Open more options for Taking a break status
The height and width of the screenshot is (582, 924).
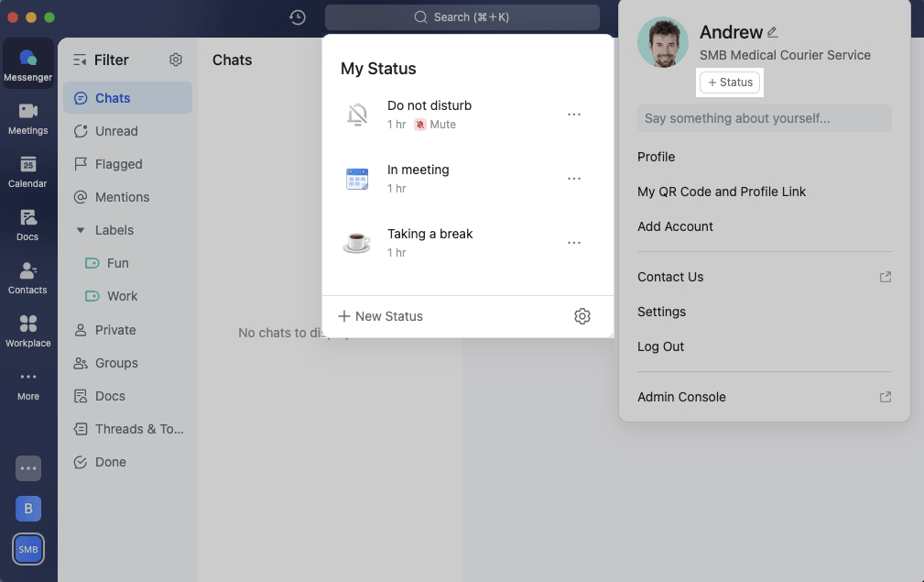(574, 243)
